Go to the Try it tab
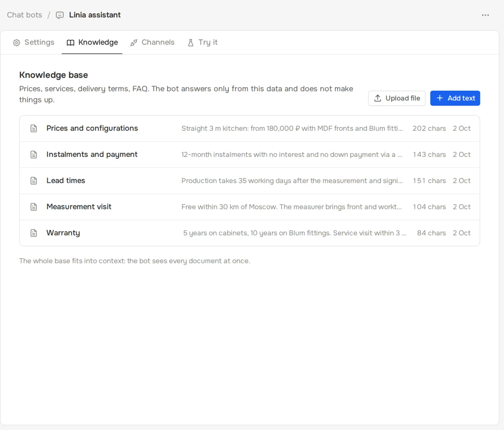Viewport: 504px width, 430px height. [x=202, y=42]
